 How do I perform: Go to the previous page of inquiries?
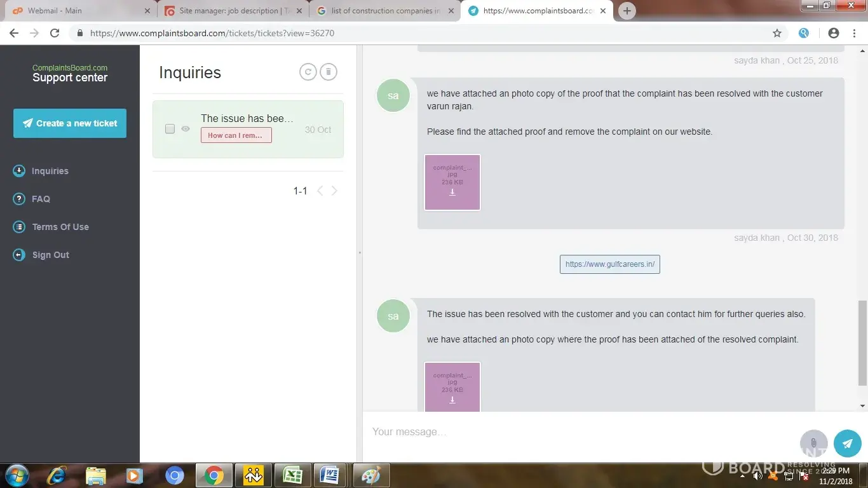(320, 191)
